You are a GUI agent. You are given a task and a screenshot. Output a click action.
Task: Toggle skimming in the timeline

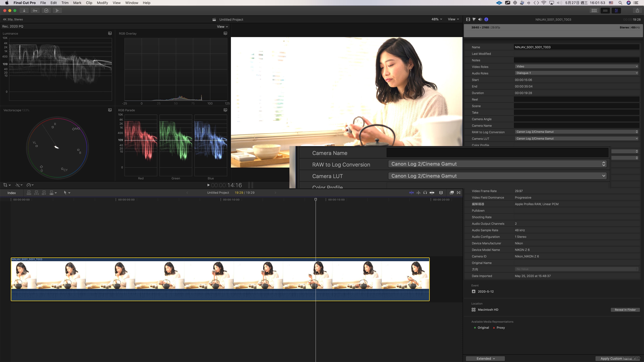point(412,193)
